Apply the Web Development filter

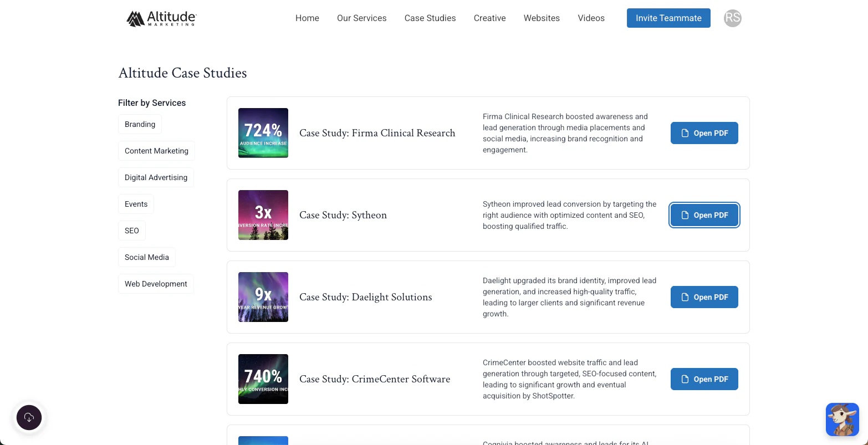pos(156,284)
